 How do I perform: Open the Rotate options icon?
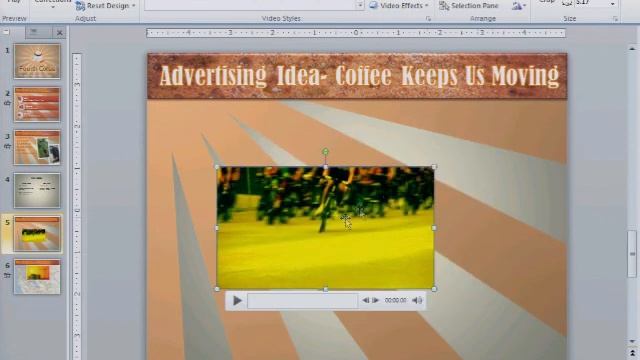pos(518,6)
